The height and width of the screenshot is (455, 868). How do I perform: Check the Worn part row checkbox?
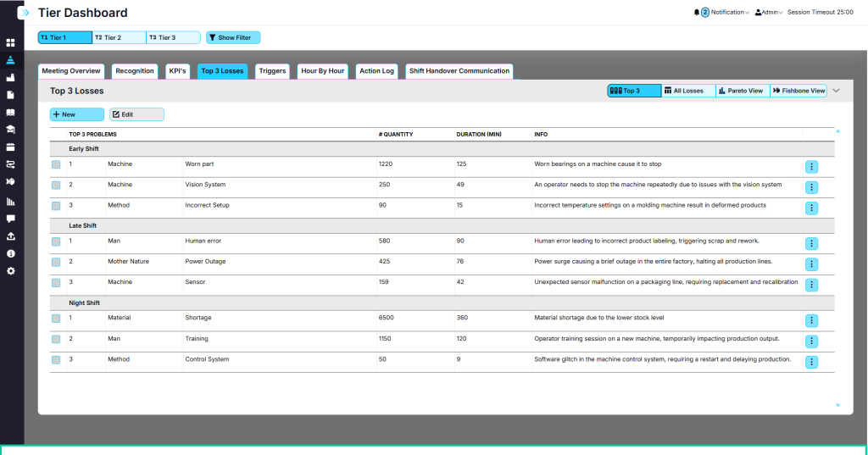(x=56, y=164)
